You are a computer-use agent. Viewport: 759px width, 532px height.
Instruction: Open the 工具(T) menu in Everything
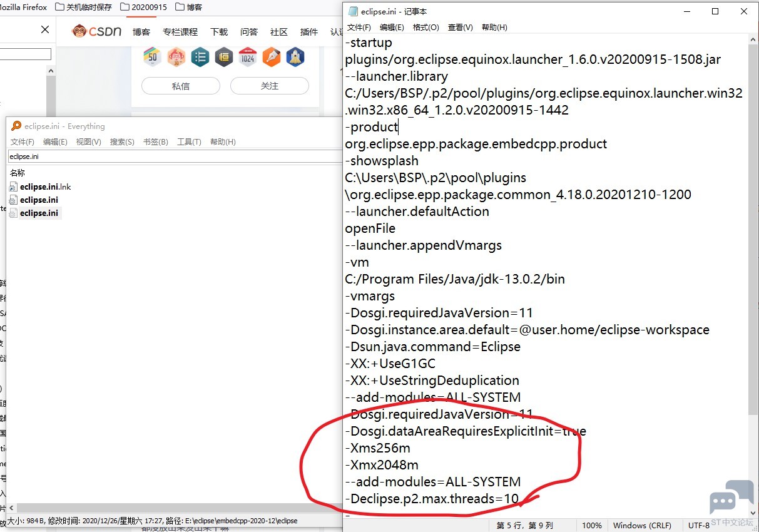coord(189,142)
